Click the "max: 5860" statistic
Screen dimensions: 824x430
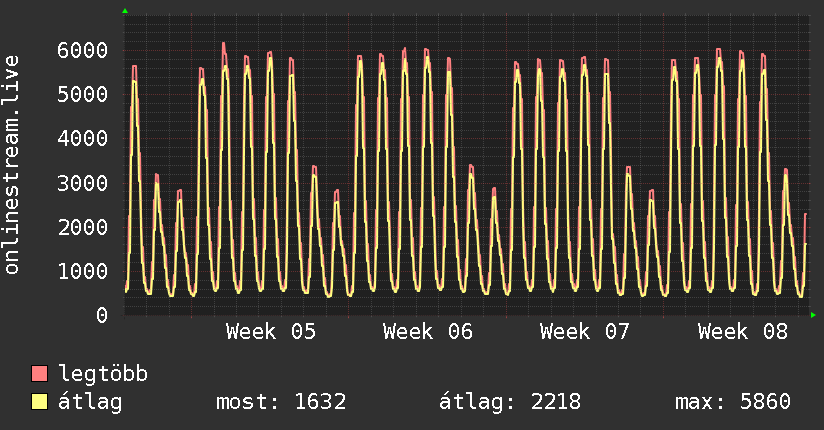[x=733, y=402]
